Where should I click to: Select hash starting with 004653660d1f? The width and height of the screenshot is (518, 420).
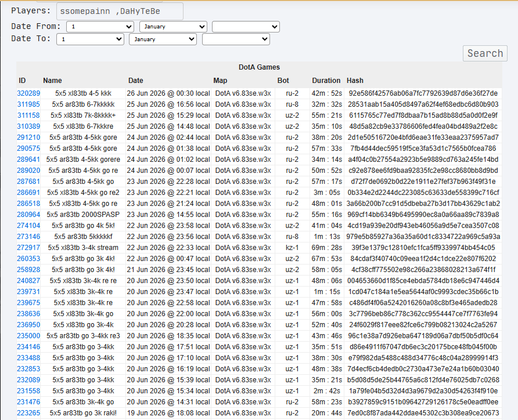[423, 281]
